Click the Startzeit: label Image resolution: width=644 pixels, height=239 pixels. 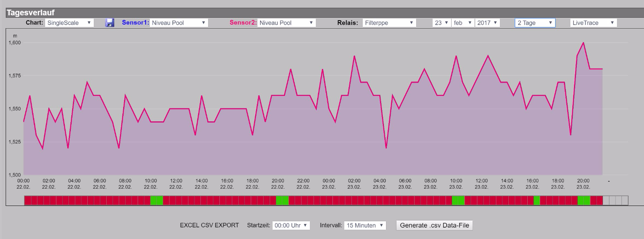coord(258,225)
